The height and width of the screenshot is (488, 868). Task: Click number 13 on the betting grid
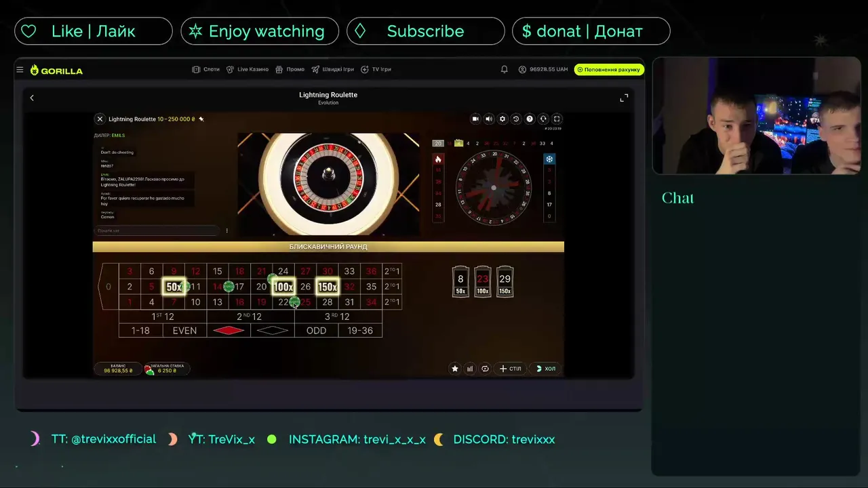tap(218, 302)
